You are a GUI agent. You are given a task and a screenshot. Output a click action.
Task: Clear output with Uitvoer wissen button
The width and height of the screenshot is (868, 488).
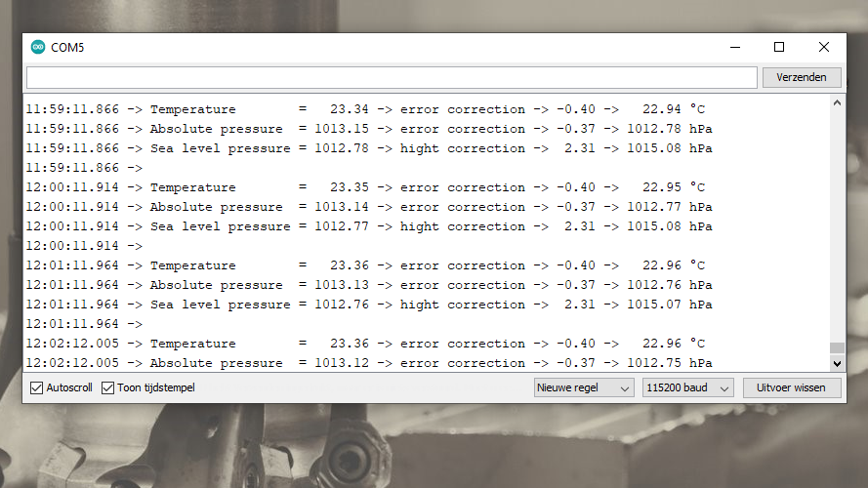(x=792, y=387)
